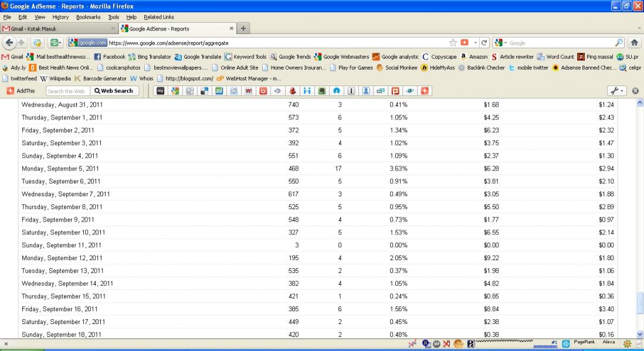
Task: Click the Home button in navigation bar
Action: 634,43
